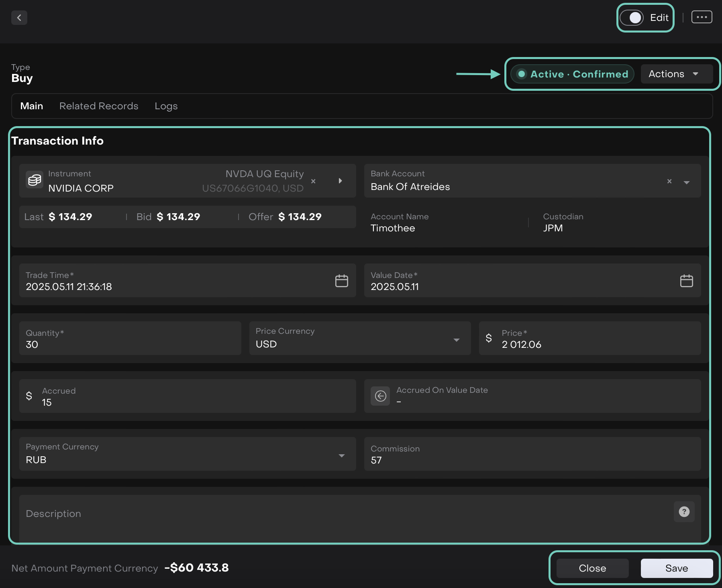Open the Price Currency dropdown

pyautogui.click(x=456, y=340)
